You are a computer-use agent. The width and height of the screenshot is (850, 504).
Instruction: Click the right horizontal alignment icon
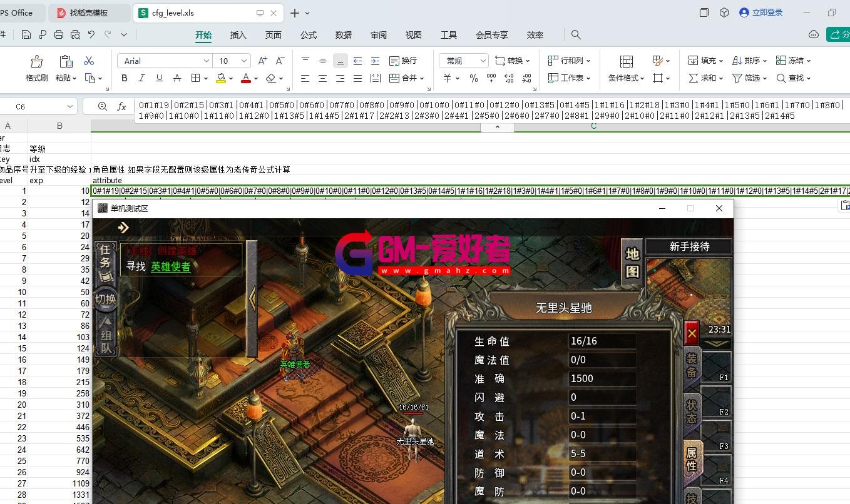341,78
